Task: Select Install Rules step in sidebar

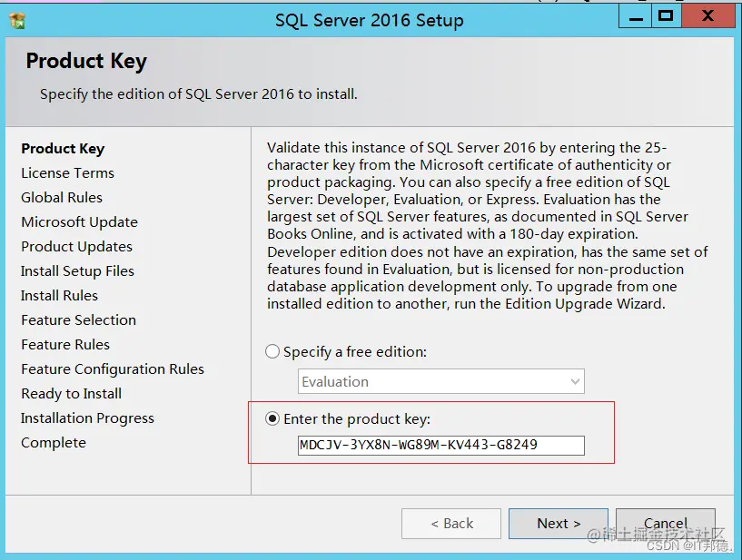Action: [x=59, y=296]
